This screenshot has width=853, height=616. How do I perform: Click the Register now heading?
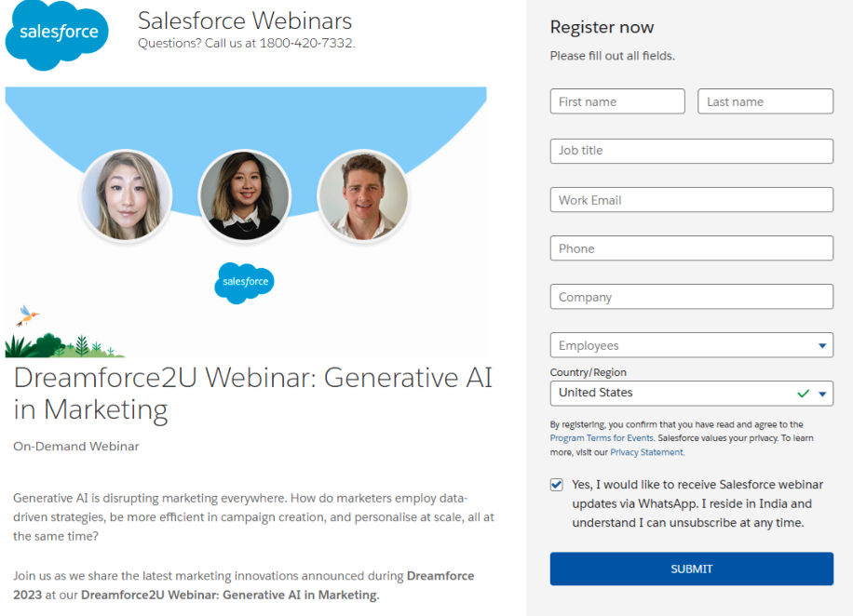(x=602, y=27)
